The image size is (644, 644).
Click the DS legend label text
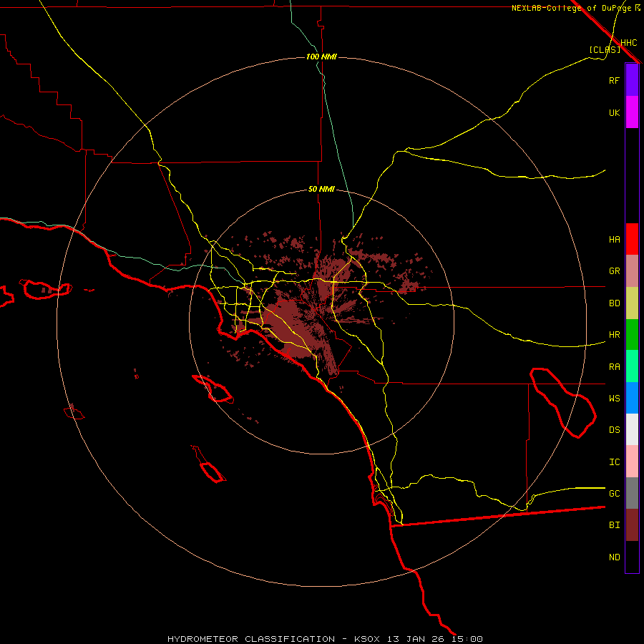(614, 429)
